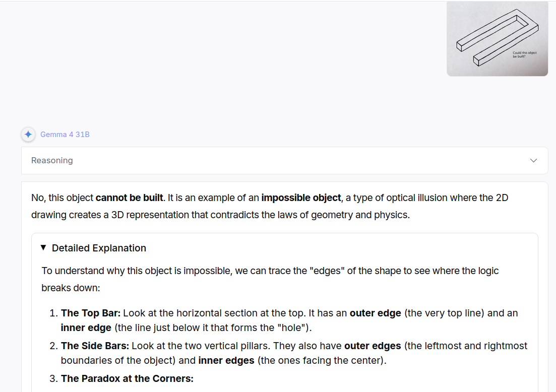Screen dimensions: 556x392
Task: Click 'The Side Bars:' list heading
Action: click(x=95, y=346)
